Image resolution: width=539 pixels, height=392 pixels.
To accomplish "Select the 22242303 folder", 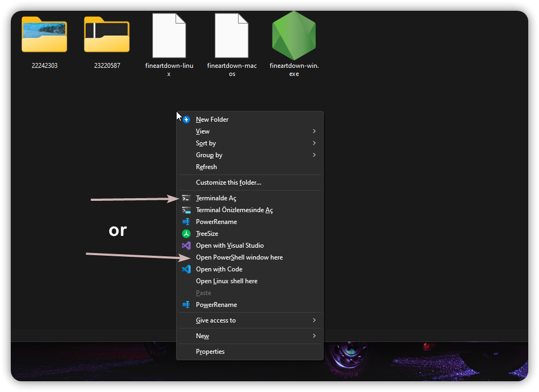I will click(44, 36).
